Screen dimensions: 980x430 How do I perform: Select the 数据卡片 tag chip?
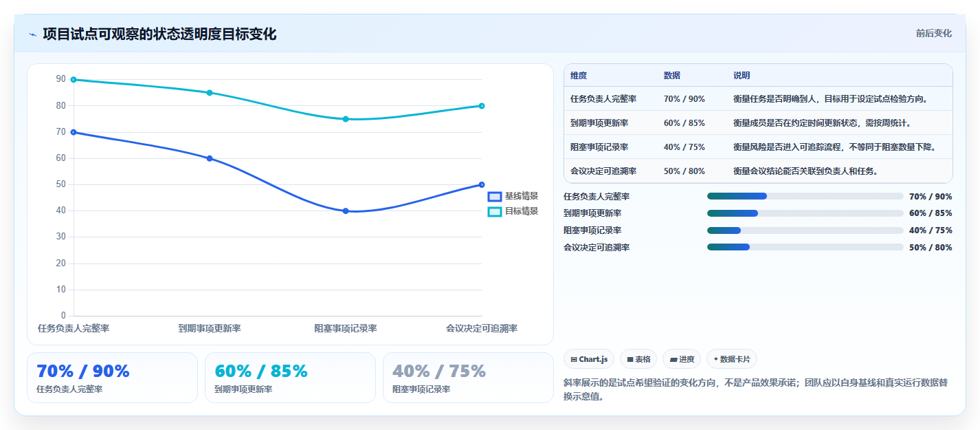pos(732,359)
